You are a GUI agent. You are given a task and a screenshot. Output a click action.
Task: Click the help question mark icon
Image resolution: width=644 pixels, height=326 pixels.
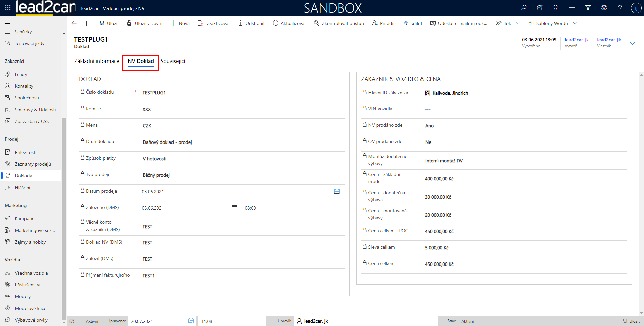[620, 8]
